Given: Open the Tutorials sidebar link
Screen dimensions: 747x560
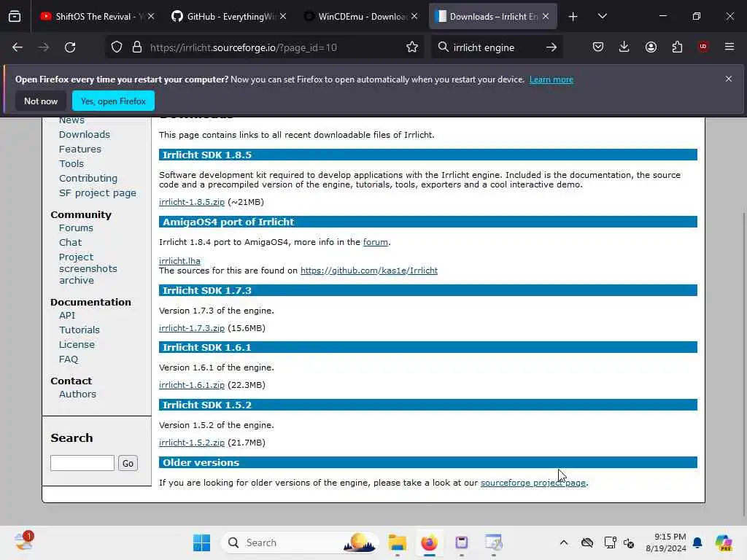Looking at the screenshot, I should [79, 330].
